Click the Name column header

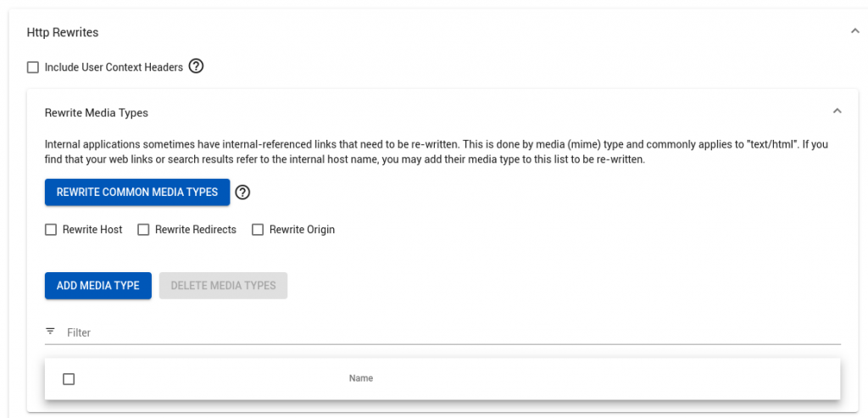coord(361,378)
